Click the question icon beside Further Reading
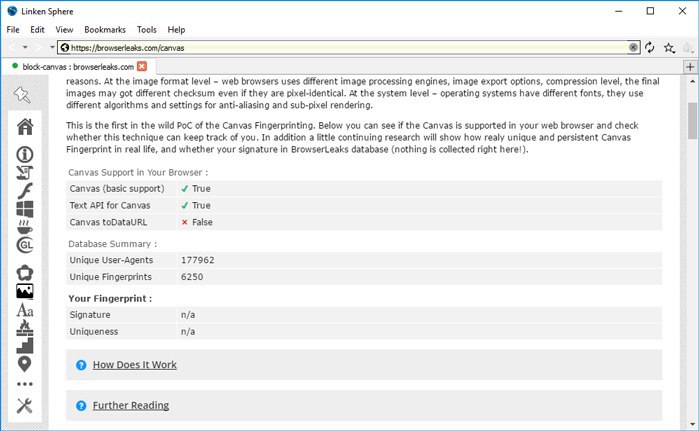This screenshot has width=699, height=431. (x=81, y=406)
